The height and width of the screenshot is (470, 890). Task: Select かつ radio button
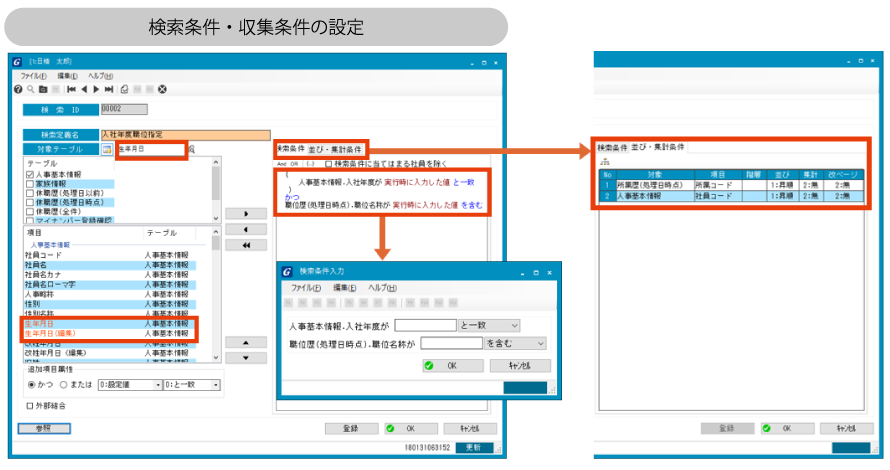tap(32, 385)
